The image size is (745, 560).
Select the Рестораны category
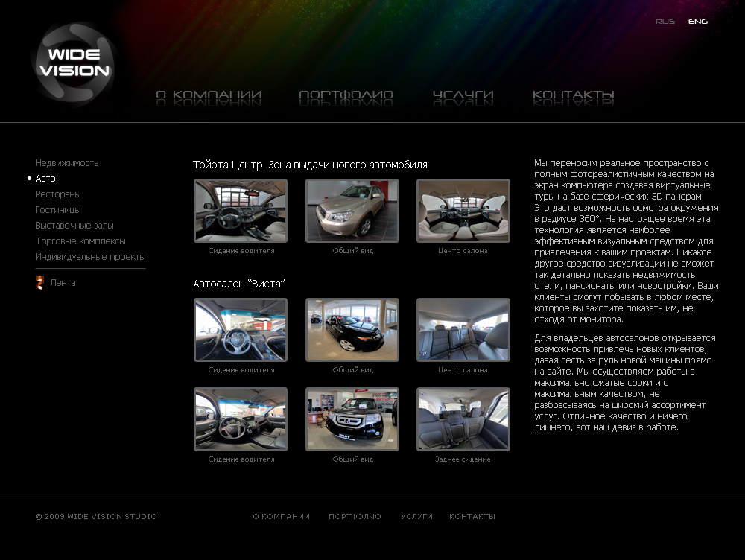tap(58, 194)
